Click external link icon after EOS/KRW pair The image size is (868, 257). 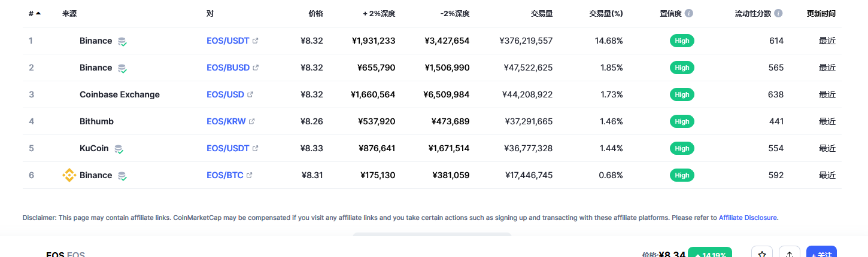click(x=251, y=121)
